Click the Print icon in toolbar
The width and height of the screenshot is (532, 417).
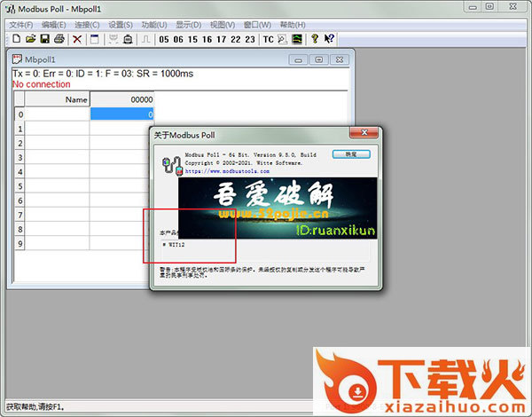tap(59, 39)
